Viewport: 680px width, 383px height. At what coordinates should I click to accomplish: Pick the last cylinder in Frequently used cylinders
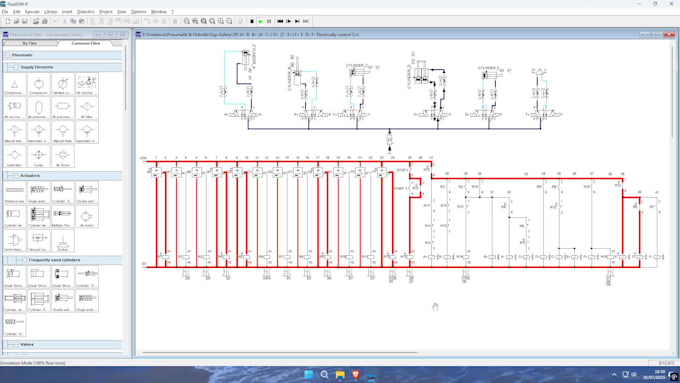(14, 325)
